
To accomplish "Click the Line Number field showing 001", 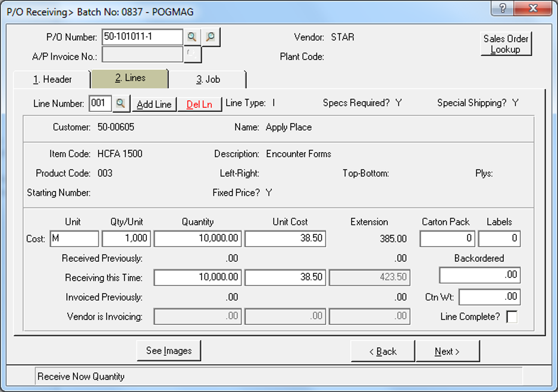I will [100, 104].
